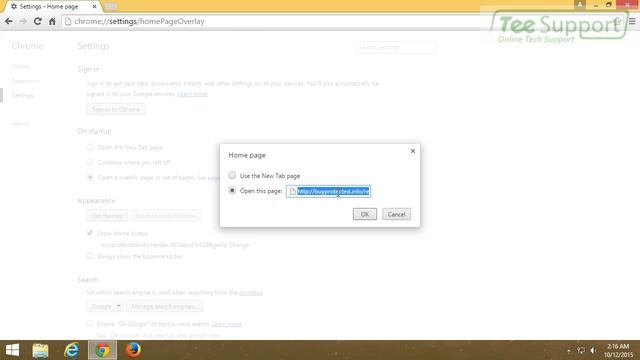
Task: Click the taskbar clock showing 2:16 AM
Action: point(618,351)
